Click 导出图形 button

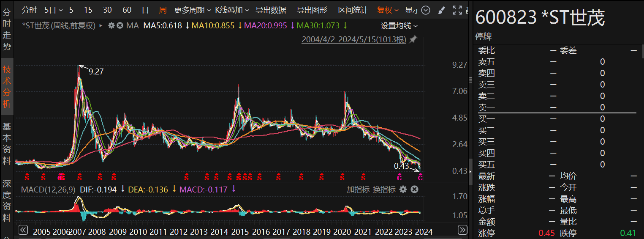312,10
